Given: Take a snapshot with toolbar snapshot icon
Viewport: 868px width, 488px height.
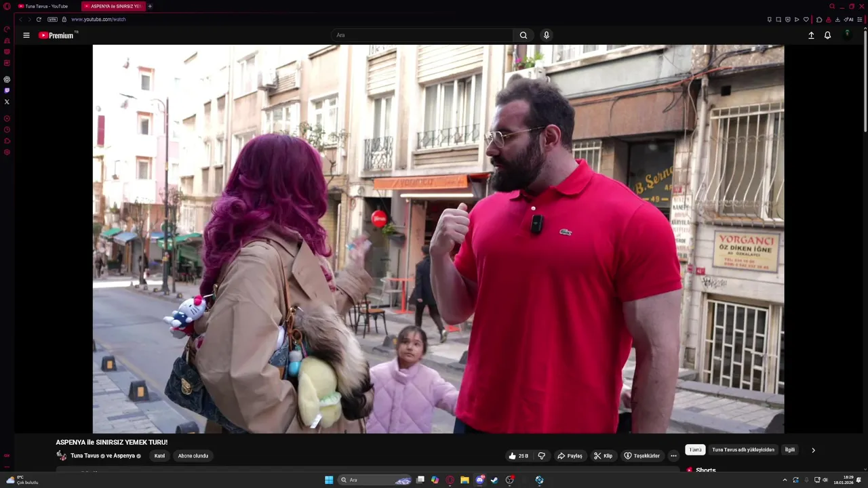Looking at the screenshot, I should 778,20.
